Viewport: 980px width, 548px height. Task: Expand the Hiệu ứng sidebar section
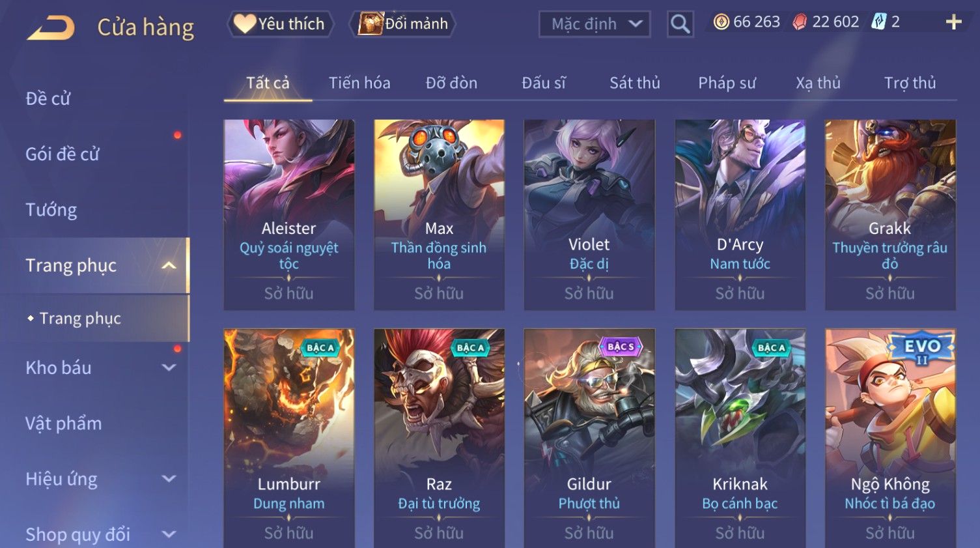coord(169,479)
